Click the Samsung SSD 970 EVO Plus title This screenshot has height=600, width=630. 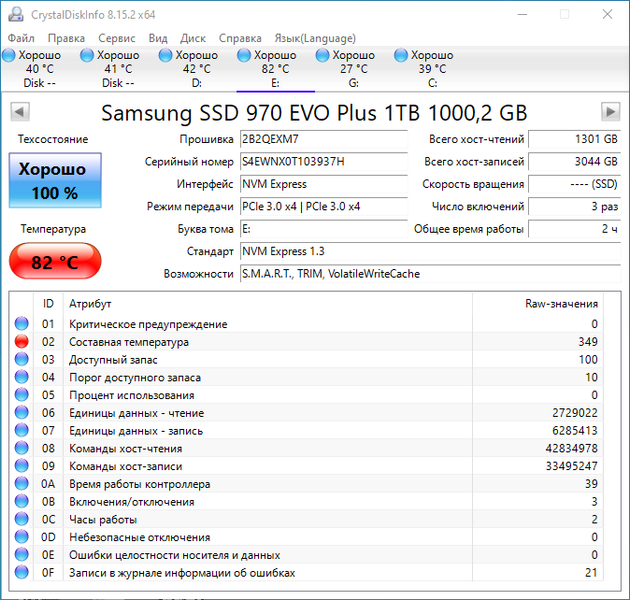click(x=314, y=113)
